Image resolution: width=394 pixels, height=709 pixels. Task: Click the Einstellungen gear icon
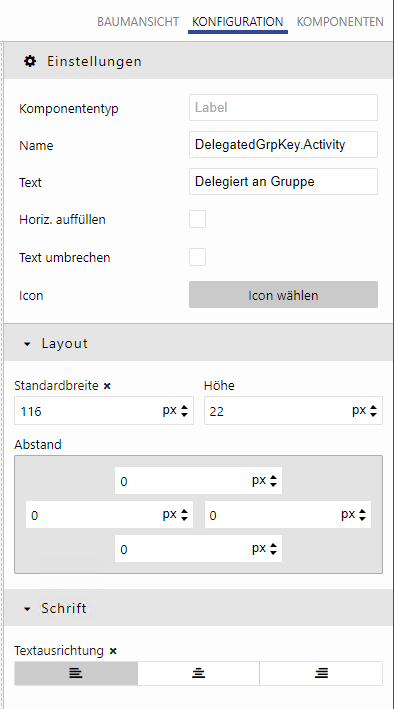tap(30, 61)
